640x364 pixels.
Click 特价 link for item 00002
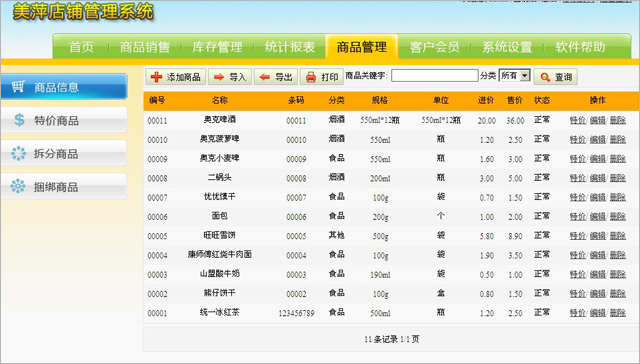pyautogui.click(x=578, y=293)
